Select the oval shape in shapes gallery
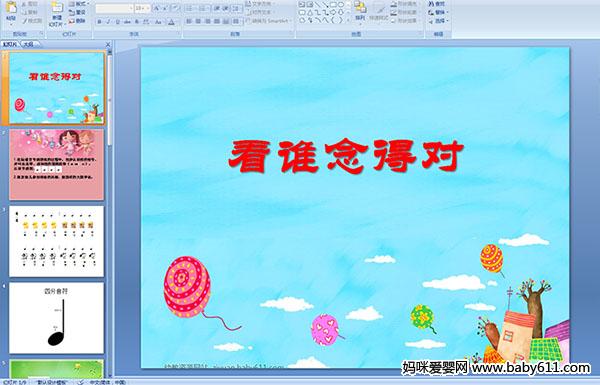The width and height of the screenshot is (600, 385). point(341,5)
